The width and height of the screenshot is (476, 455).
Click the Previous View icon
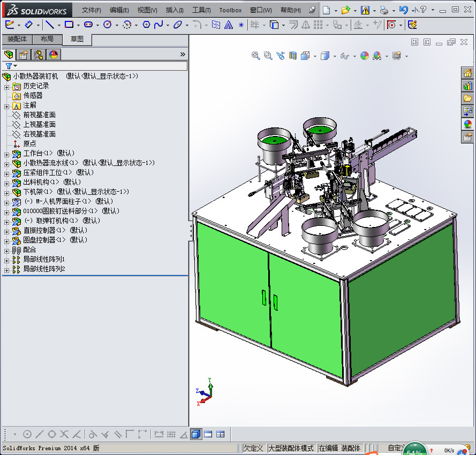coord(280,56)
